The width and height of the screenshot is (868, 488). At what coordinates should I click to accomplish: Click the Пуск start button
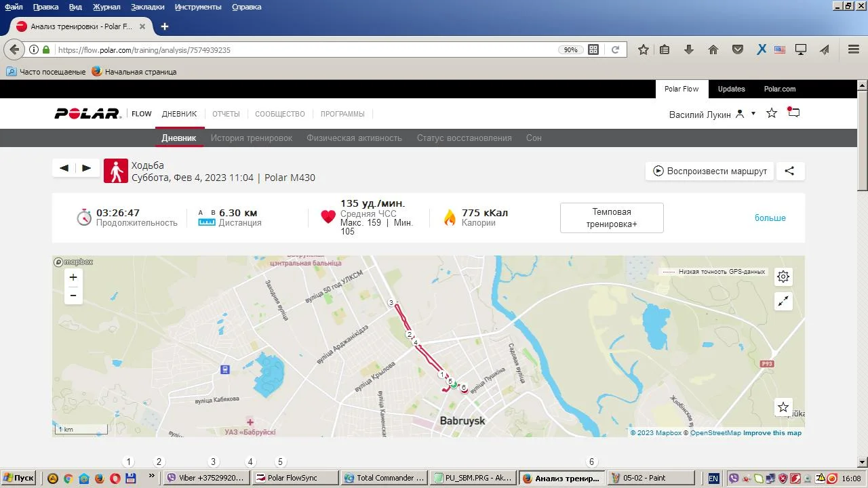(x=18, y=478)
